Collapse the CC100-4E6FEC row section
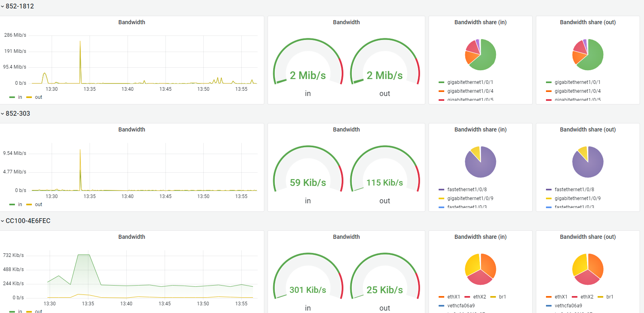The height and width of the screenshot is (313, 644). (25, 221)
